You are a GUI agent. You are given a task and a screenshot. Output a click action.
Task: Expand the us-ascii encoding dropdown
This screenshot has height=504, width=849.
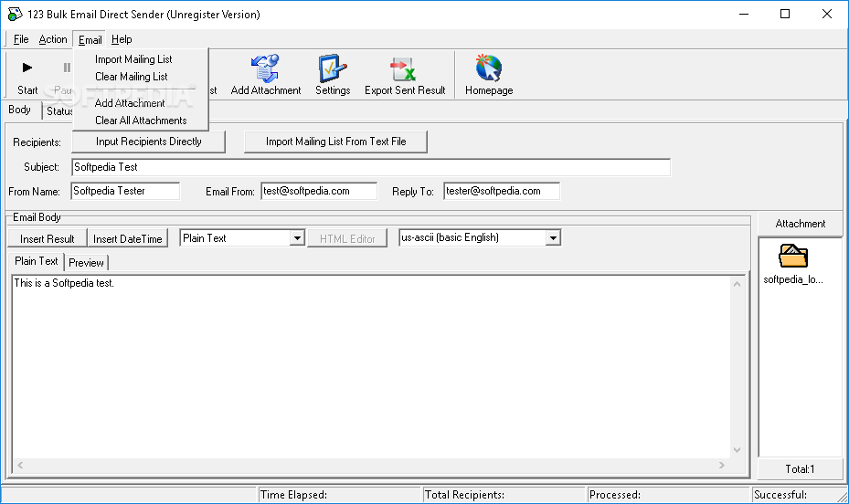point(553,238)
